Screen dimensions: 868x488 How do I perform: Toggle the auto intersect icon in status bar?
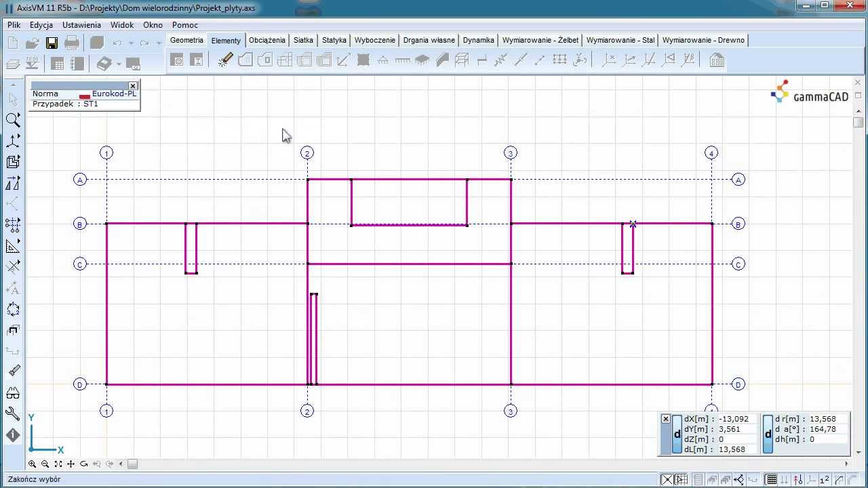click(x=667, y=480)
